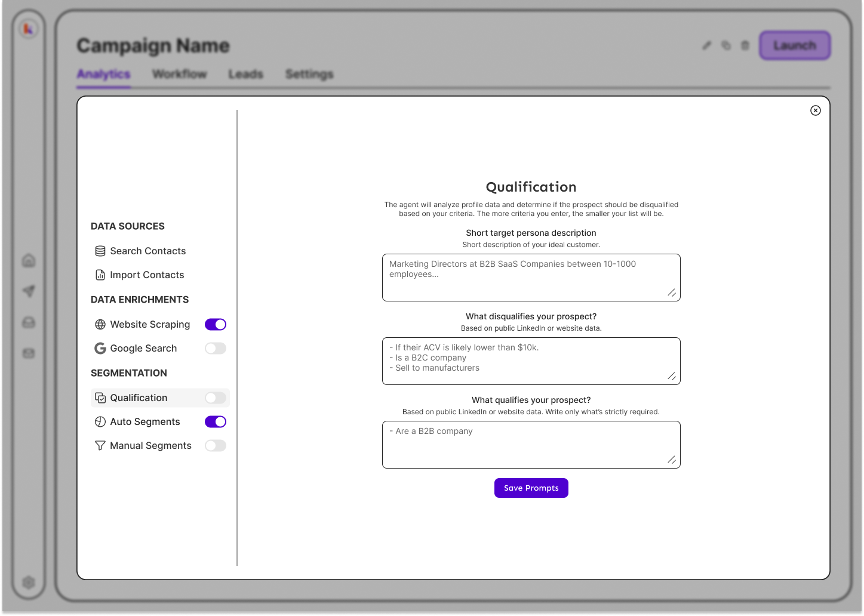Image resolution: width=864 pixels, height=616 pixels.
Task: Switch to the Leads tab
Action: (x=245, y=74)
